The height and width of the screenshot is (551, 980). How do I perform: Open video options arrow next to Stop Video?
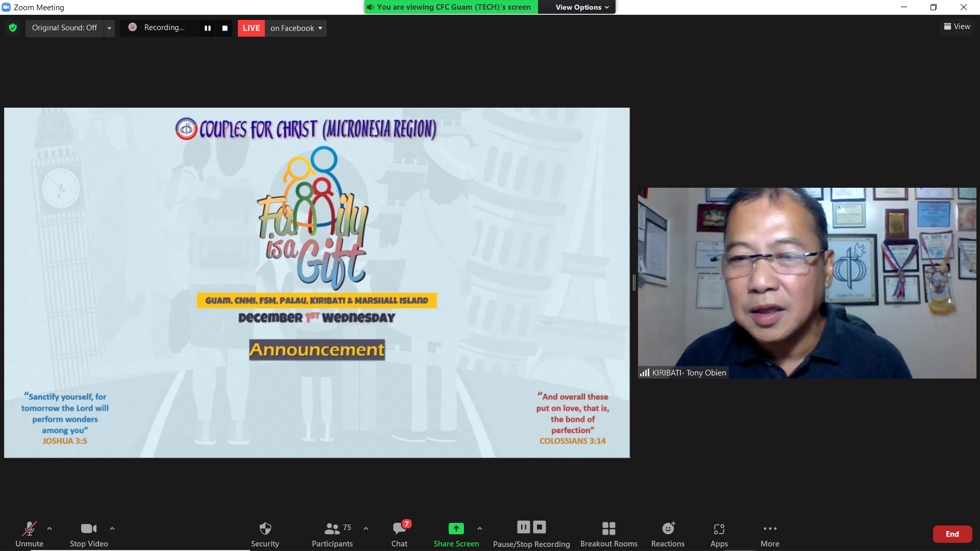(x=112, y=529)
